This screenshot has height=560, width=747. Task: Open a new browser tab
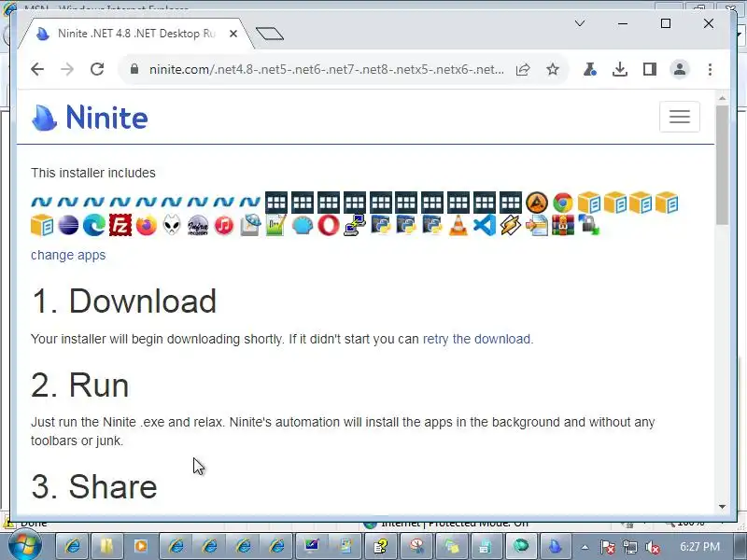pyautogui.click(x=270, y=34)
